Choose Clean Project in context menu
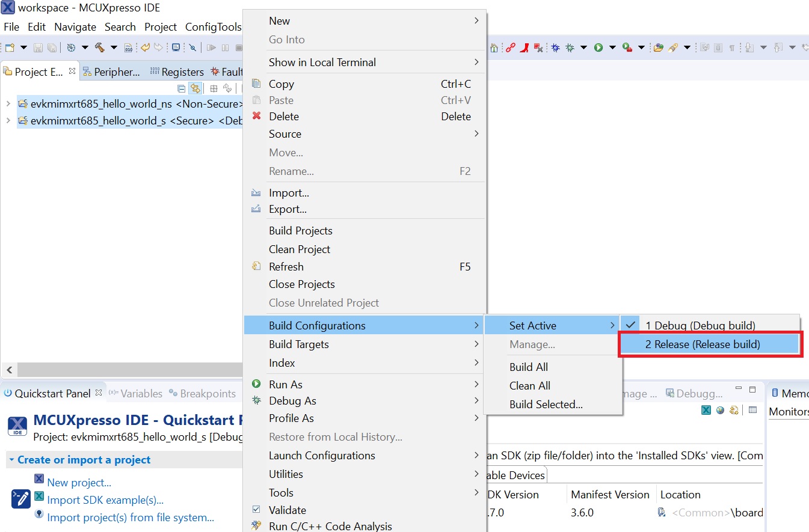This screenshot has width=809, height=532. pos(365,249)
